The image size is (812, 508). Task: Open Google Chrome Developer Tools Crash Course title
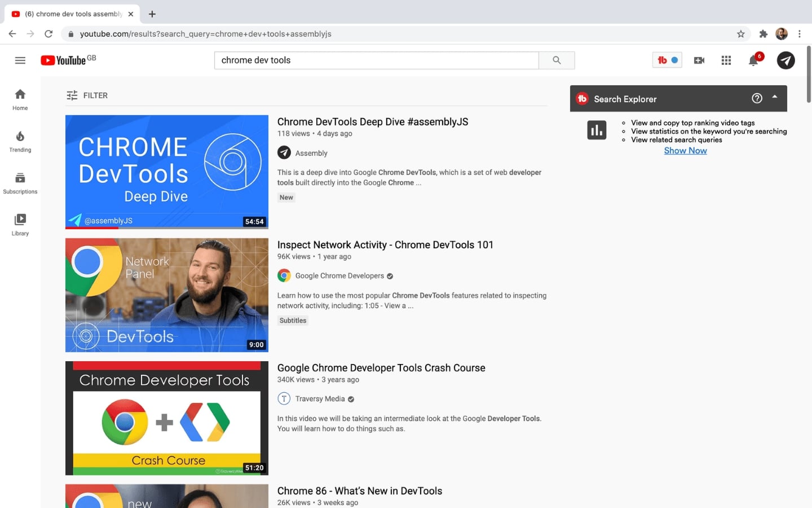click(381, 368)
